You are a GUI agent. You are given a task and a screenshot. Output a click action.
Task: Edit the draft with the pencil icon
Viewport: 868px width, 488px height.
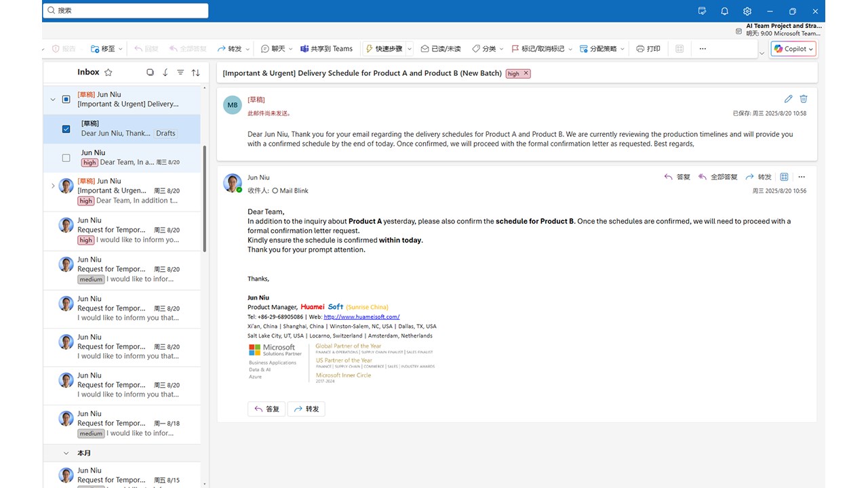click(788, 99)
